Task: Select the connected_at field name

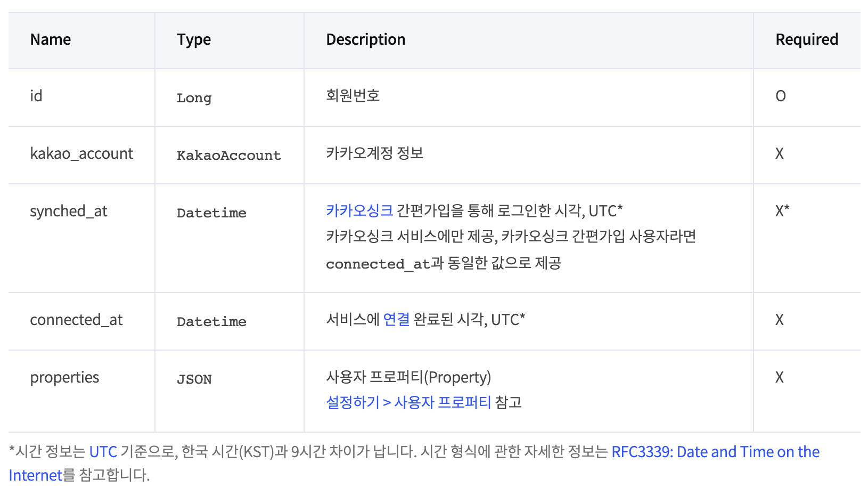Action: click(x=76, y=320)
